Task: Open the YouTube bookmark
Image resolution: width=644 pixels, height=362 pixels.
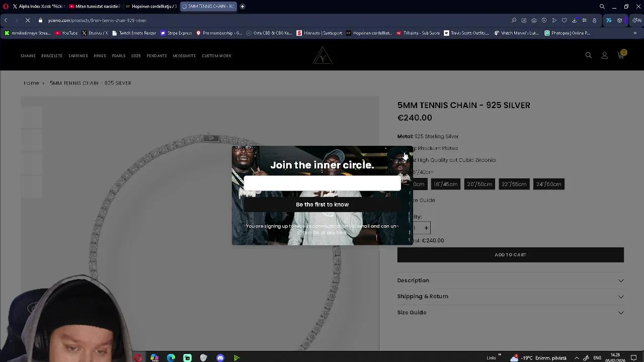Action: (66, 33)
